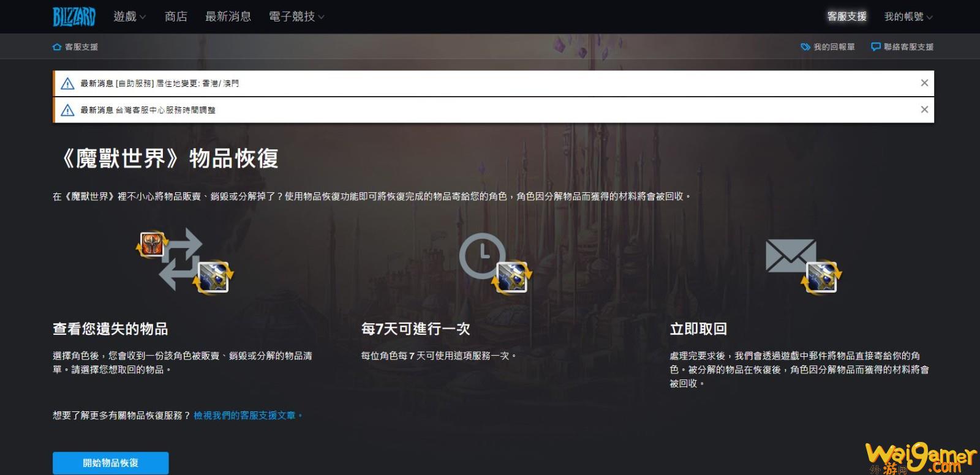This screenshot has height=475, width=980.
Task: Dismiss the 居住地變更 notification banner
Action: point(924,83)
